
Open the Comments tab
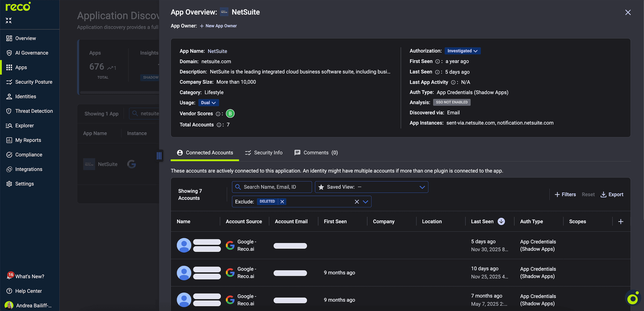(x=316, y=153)
